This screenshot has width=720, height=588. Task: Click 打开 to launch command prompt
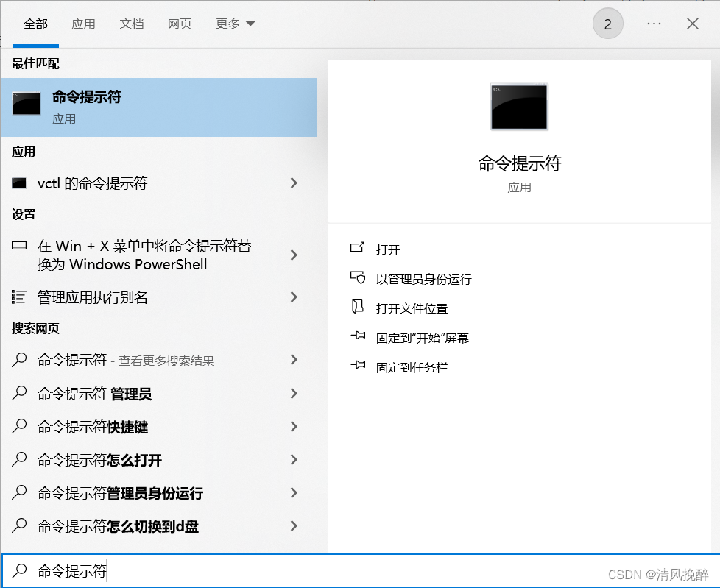click(388, 249)
